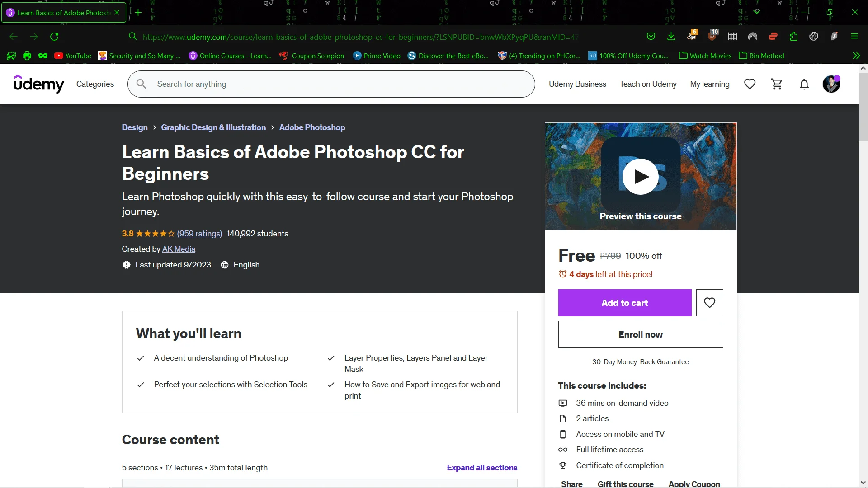Open the Privacy Badger extension with badge 6
The width and height of the screenshot is (868, 488).
[692, 36]
